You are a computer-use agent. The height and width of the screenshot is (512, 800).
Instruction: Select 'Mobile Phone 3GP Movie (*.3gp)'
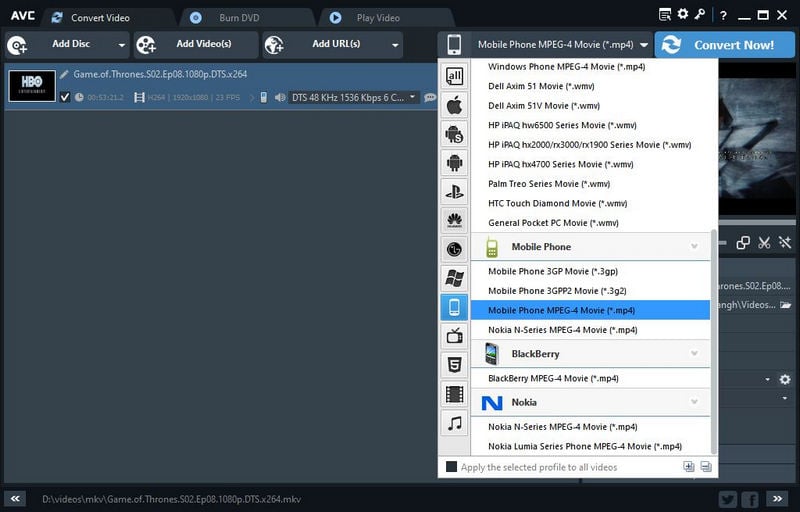(x=553, y=271)
